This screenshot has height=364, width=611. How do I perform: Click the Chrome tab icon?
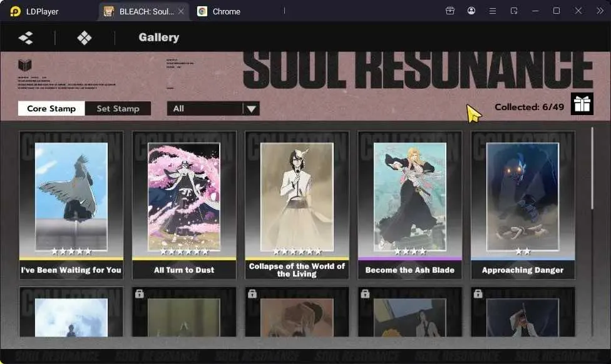(202, 11)
